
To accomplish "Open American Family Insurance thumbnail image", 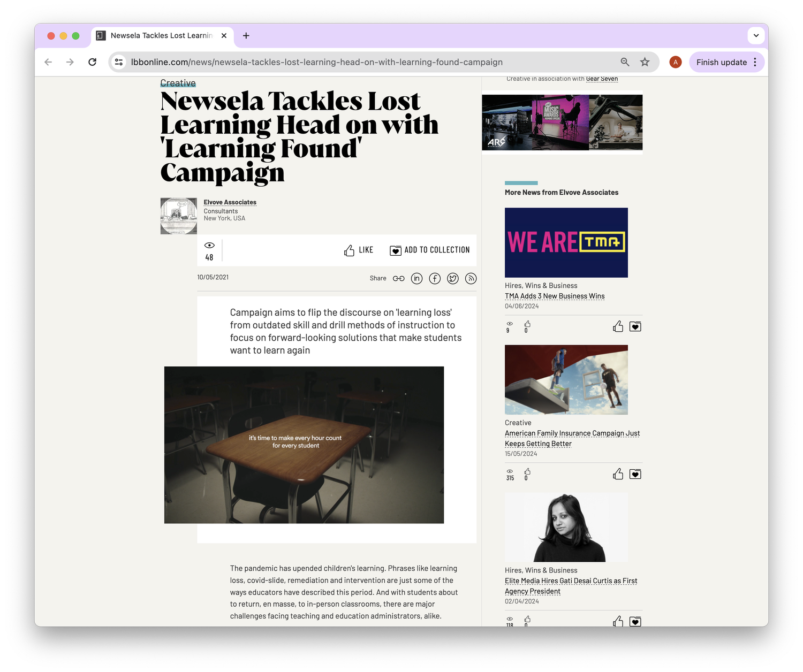I will [566, 379].
